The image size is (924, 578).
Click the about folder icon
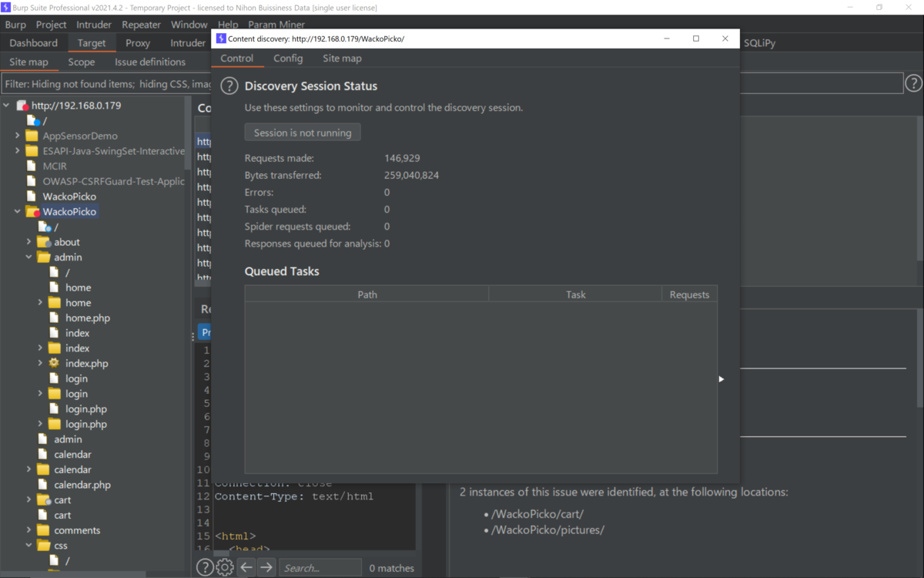44,242
